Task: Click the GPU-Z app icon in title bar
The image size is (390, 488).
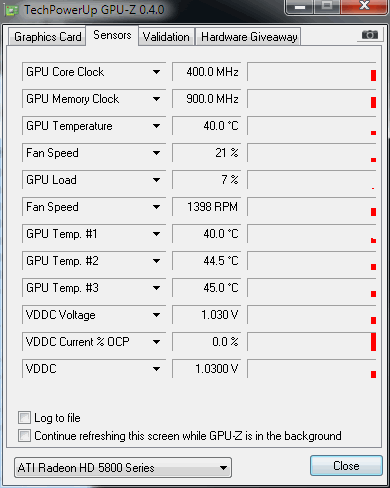Action: 12,10
